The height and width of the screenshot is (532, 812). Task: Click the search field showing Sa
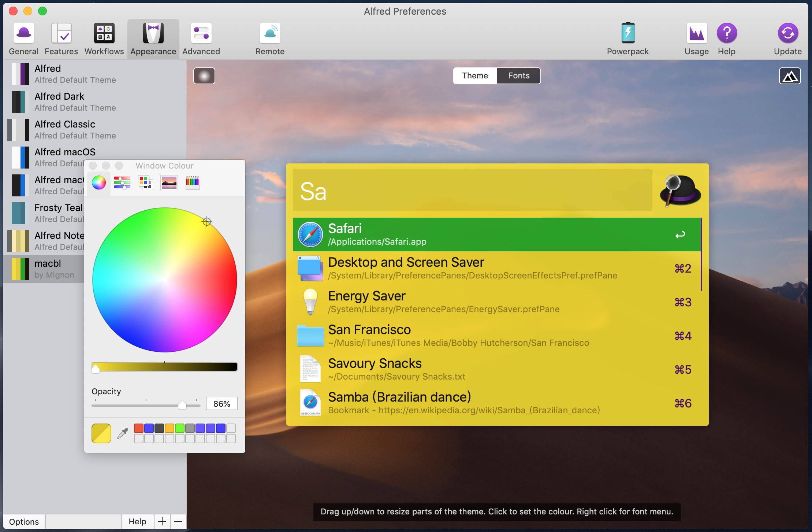[x=473, y=191]
